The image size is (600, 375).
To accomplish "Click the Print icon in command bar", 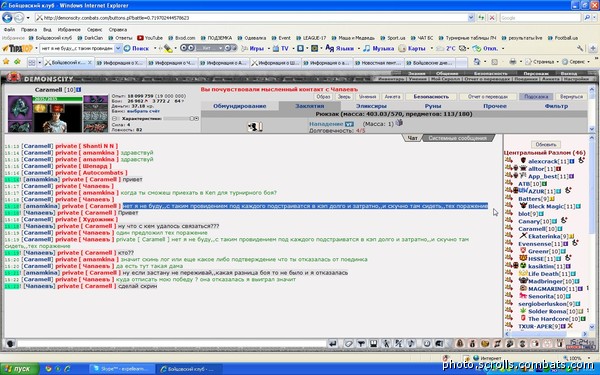I will point(513,62).
